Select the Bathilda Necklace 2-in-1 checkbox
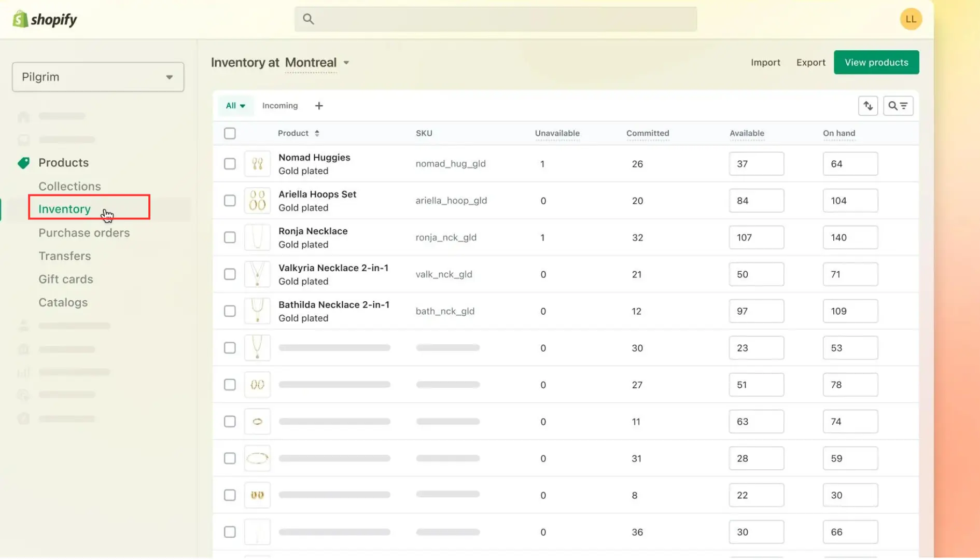Screen dimensions: 980x560 (x=230, y=311)
